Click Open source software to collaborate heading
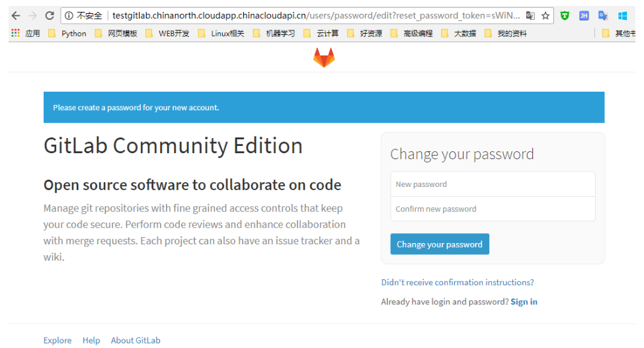 192,185
